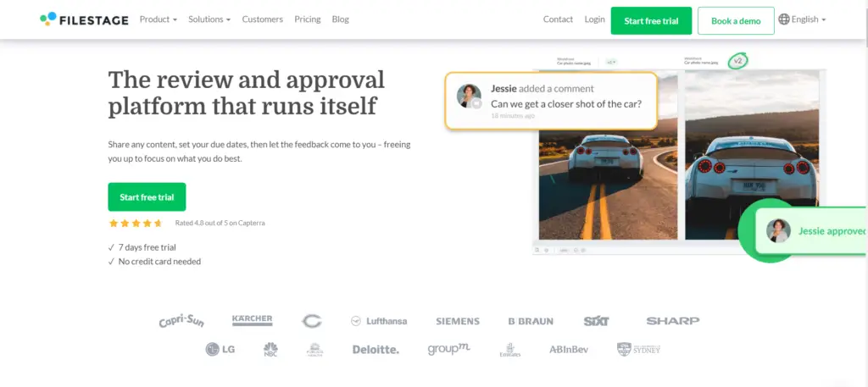This screenshot has height=387, width=868.
Task: Click the '7 days free trial' text
Action: click(147, 247)
